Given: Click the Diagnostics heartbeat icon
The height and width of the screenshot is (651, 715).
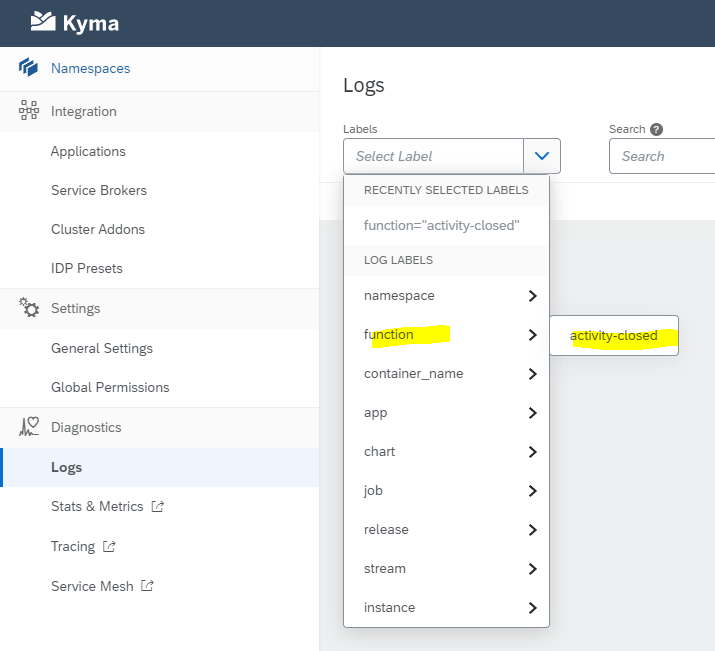Looking at the screenshot, I should (29, 427).
